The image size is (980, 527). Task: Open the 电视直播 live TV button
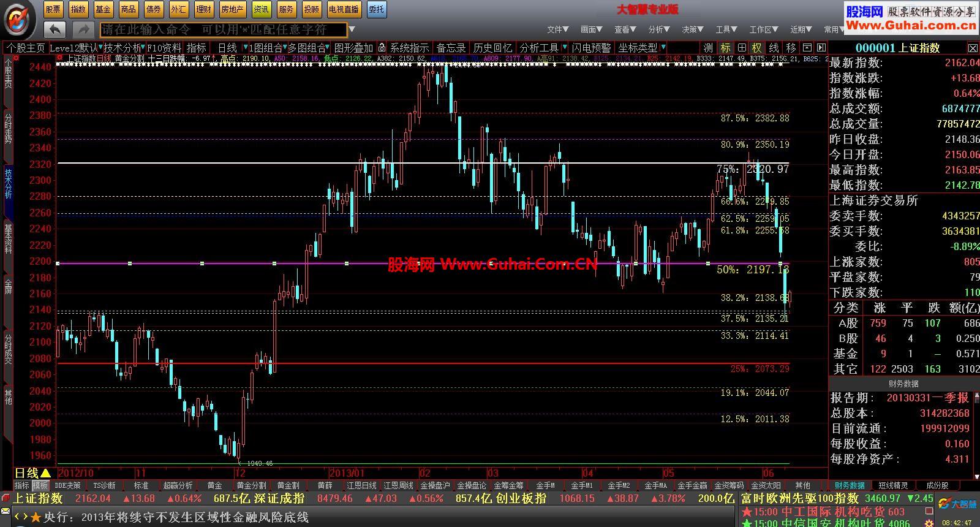(344, 9)
